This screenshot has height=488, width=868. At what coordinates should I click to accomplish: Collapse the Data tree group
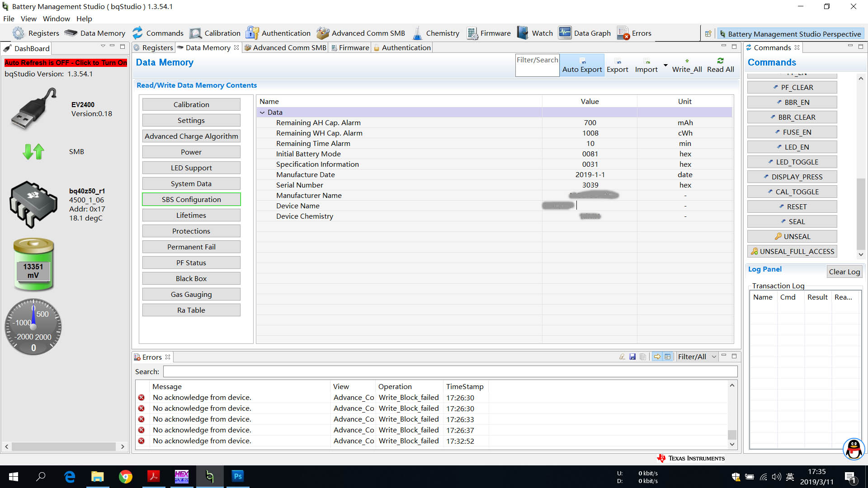[262, 113]
